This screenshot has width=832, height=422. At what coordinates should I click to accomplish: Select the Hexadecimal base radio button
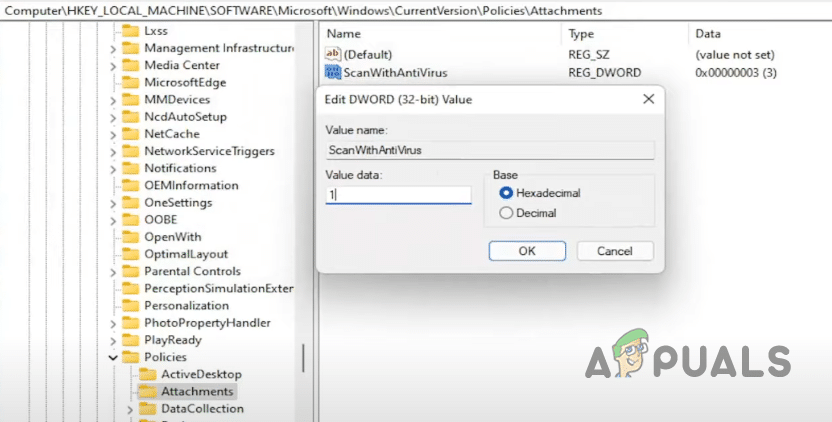506,193
